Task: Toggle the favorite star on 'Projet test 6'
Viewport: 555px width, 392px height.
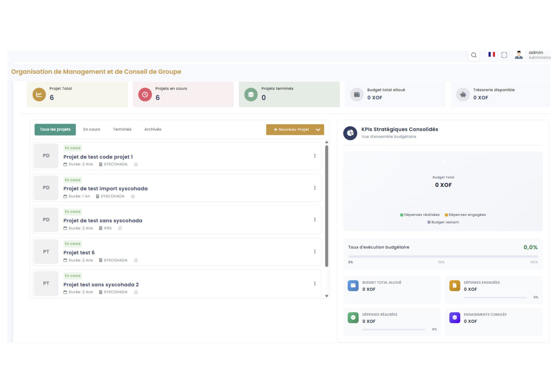Action: pos(136,260)
